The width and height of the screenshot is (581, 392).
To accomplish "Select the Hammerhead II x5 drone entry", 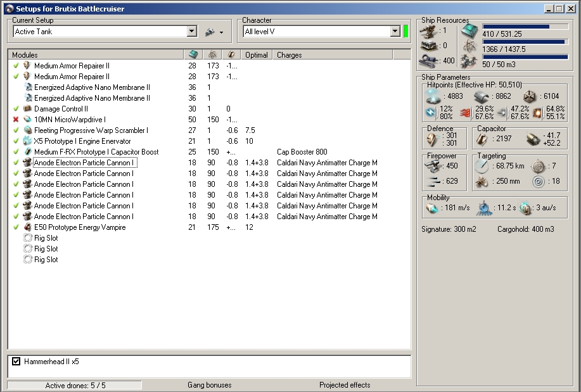I will point(51,361).
